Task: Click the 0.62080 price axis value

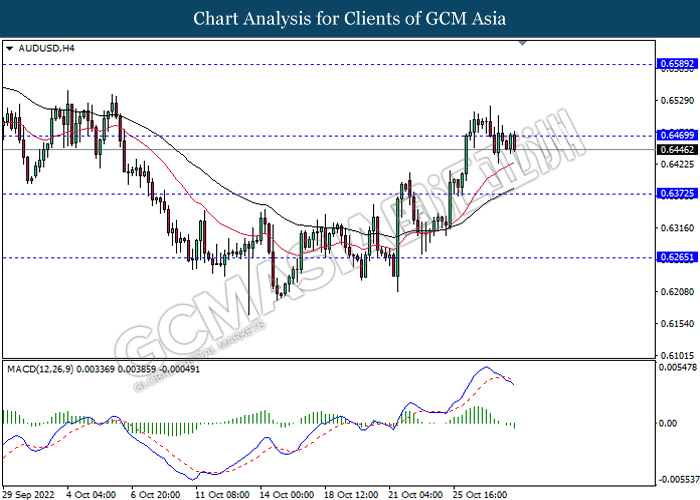Action: 677,292
